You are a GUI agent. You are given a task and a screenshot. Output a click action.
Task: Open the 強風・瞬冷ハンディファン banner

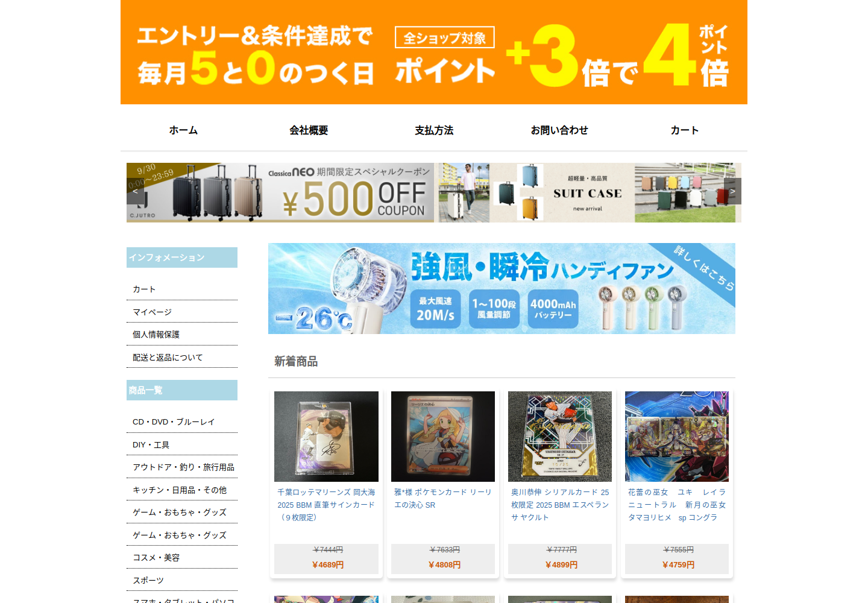(x=502, y=288)
